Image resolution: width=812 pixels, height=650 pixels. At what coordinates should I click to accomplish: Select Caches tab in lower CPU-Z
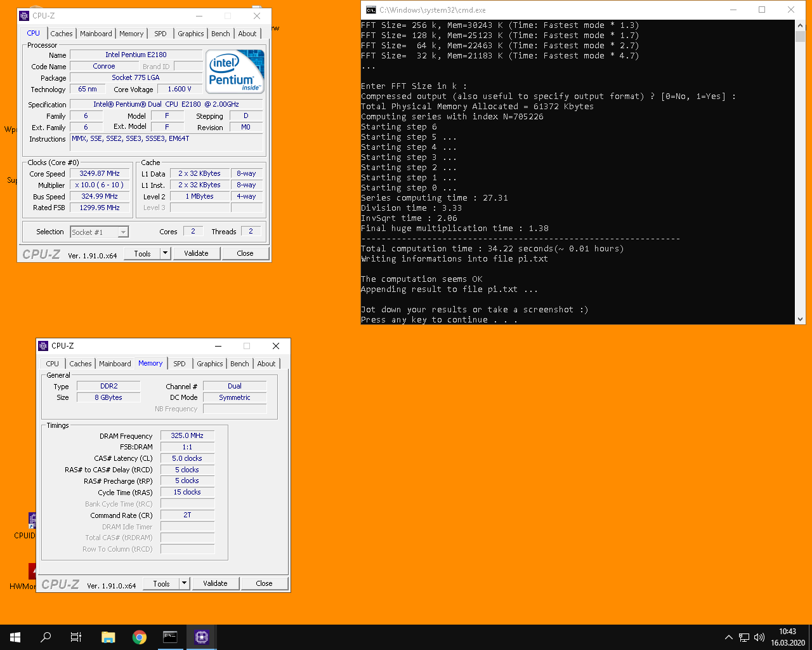pyautogui.click(x=81, y=364)
